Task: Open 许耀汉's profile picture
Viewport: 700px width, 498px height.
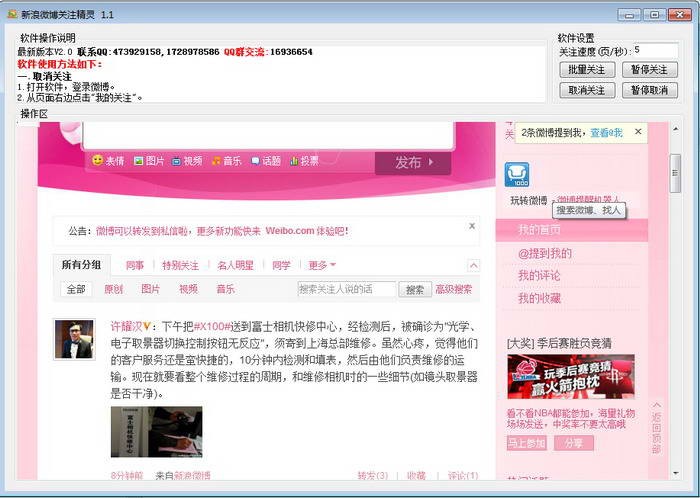Action: click(x=75, y=339)
